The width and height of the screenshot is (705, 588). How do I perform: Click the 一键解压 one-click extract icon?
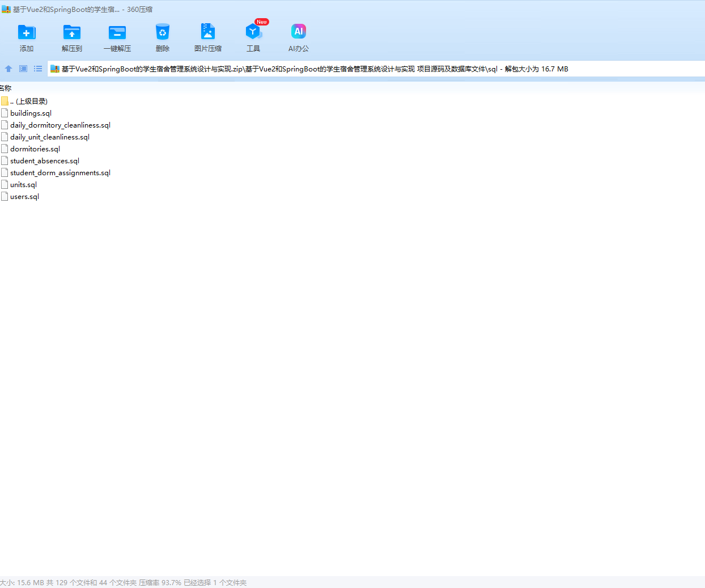click(117, 32)
